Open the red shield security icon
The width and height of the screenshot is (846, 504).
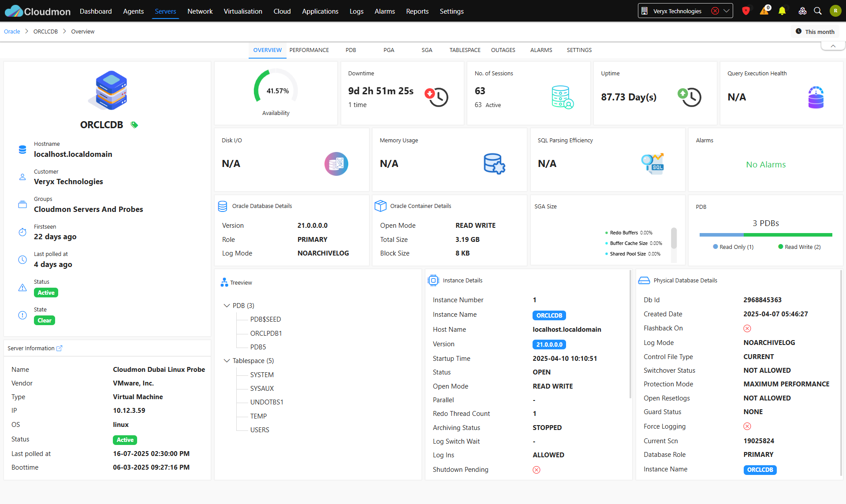pyautogui.click(x=746, y=11)
